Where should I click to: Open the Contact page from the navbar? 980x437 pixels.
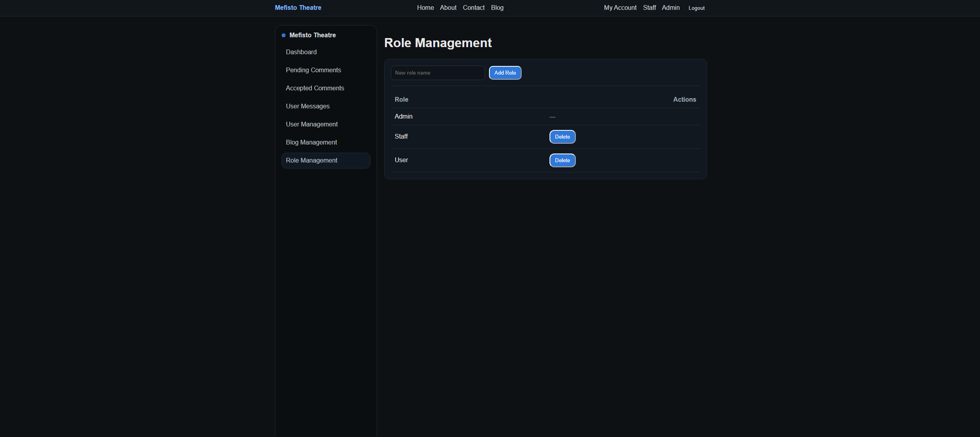pyautogui.click(x=473, y=7)
